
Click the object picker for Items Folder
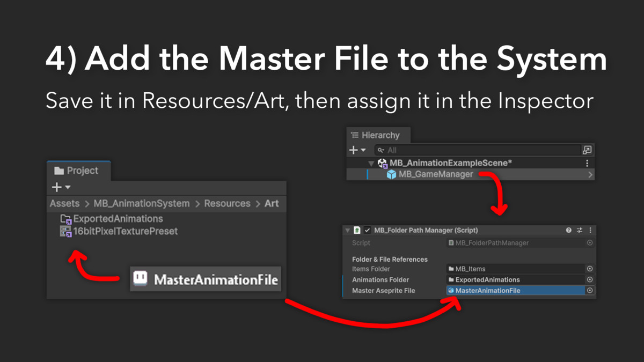[x=590, y=269]
